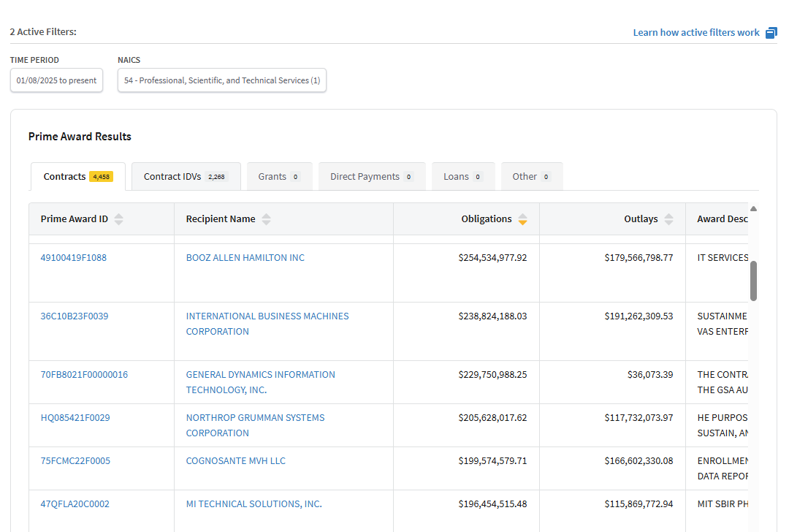789x532 pixels.
Task: Click the time period filter chip
Action: coord(56,80)
